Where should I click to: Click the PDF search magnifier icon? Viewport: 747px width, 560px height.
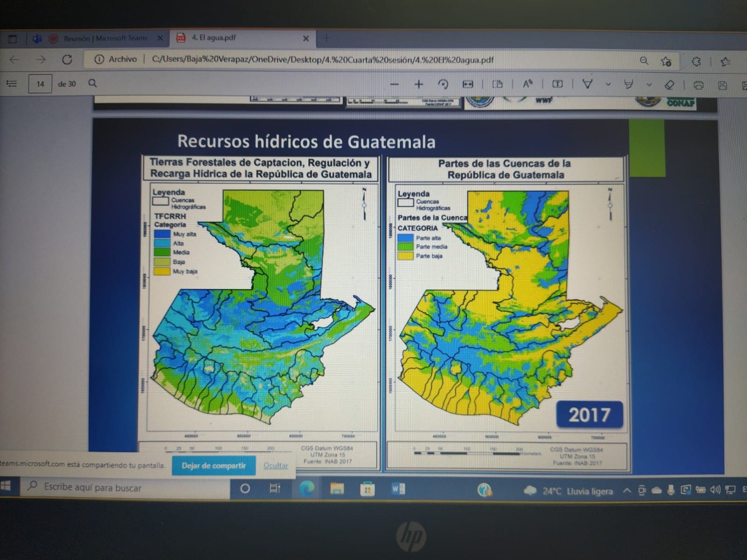92,83
